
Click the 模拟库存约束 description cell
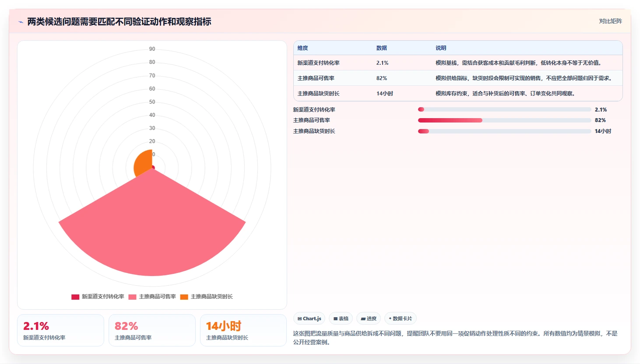[506, 94]
